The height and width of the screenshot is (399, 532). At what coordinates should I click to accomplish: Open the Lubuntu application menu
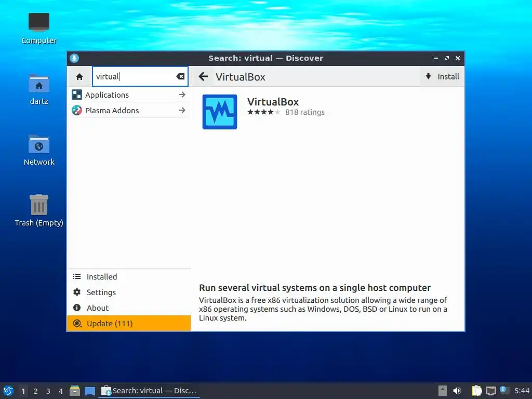pos(8,391)
